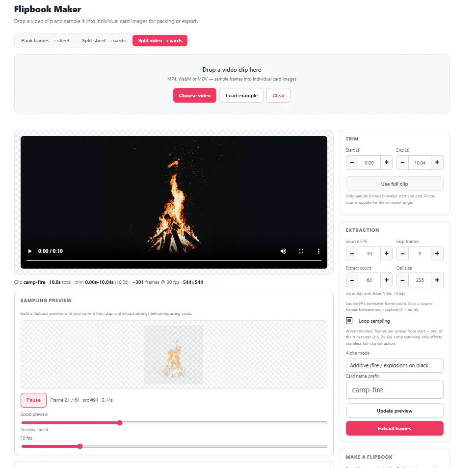476x468 pixels.
Task: Switch to Pack frames → sheet tab
Action: coord(45,41)
